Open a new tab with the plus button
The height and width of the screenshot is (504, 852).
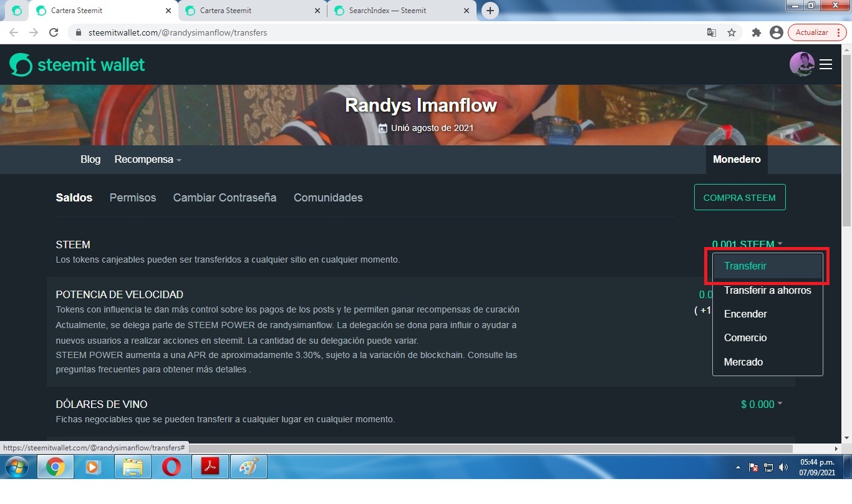click(x=490, y=11)
